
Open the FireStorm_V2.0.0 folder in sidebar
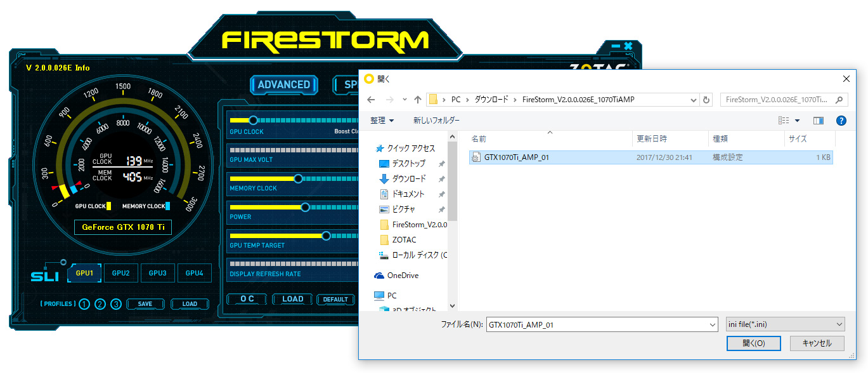(413, 224)
